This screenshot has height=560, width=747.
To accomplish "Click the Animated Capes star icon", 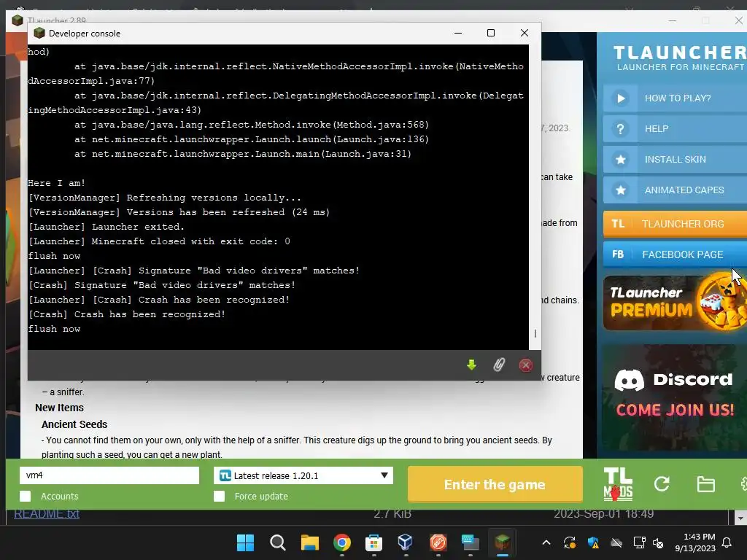I will (621, 190).
